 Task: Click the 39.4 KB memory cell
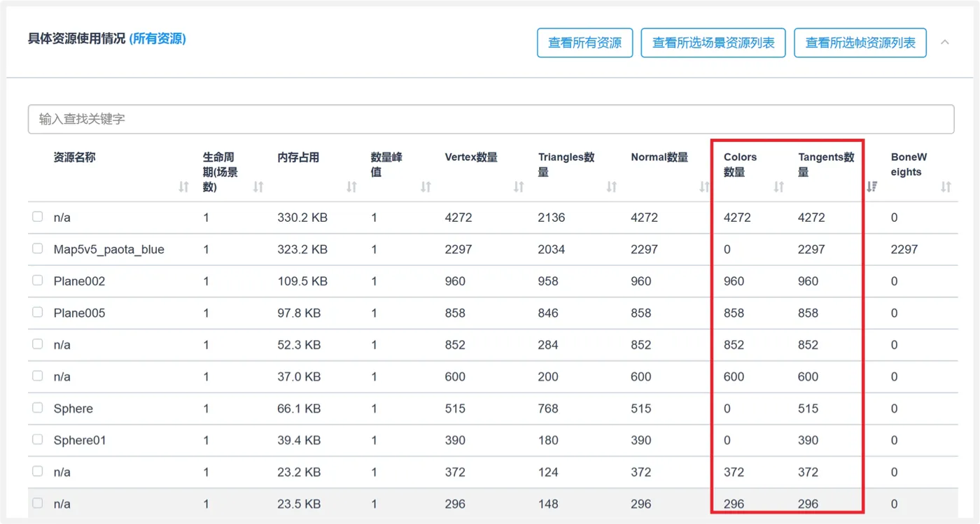point(299,440)
